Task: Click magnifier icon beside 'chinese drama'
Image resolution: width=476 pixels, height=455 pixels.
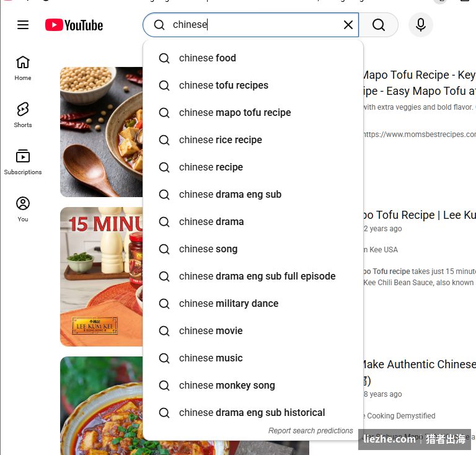Action: click(164, 221)
